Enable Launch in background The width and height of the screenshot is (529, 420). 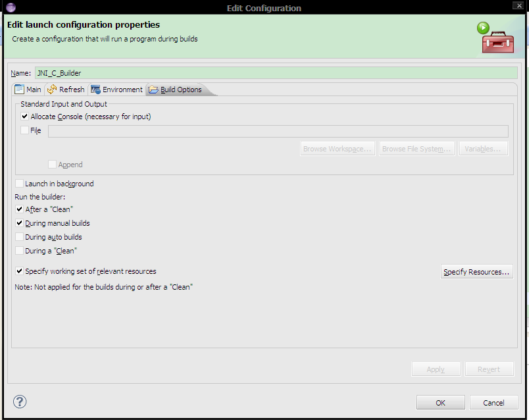19,184
